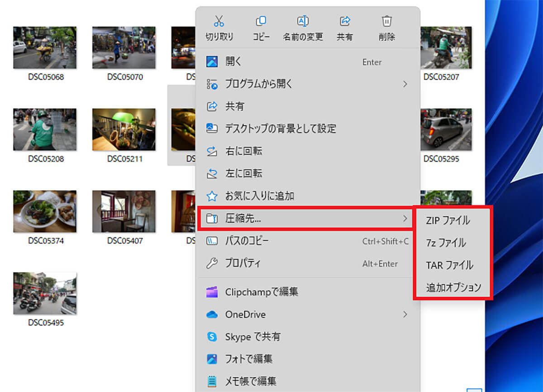
Task: Open 追加オプション in the compression submenu
Action: pos(453,287)
